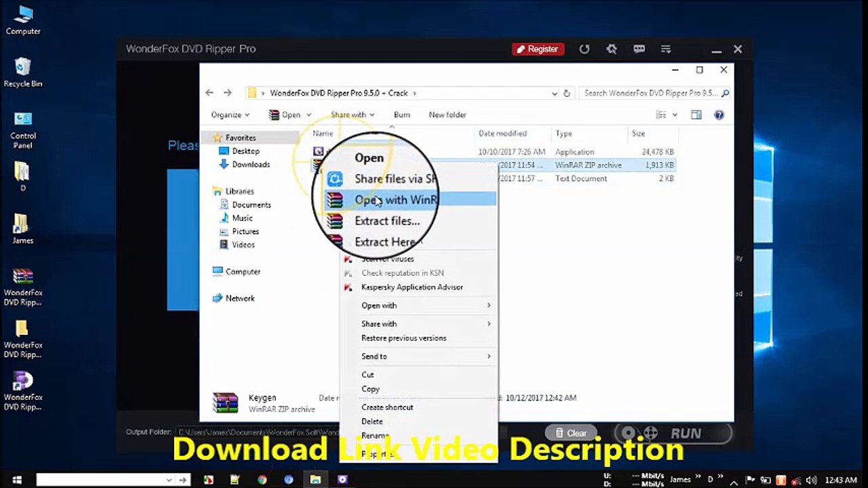The width and height of the screenshot is (868, 488).
Task: Launch the WonderFox DVD Ripper desktop shortcut
Action: click(x=23, y=391)
